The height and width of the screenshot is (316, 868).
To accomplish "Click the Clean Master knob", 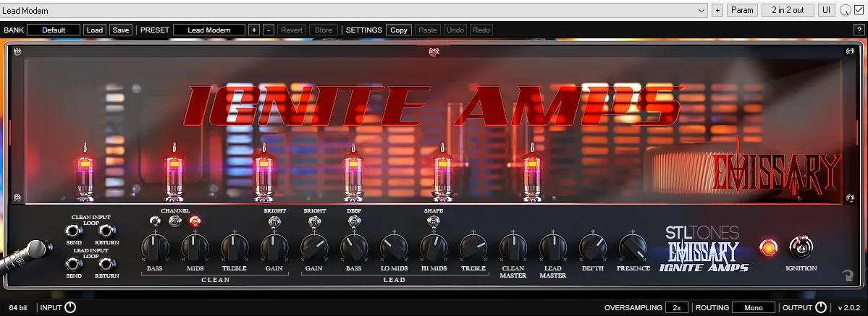I will point(513,247).
